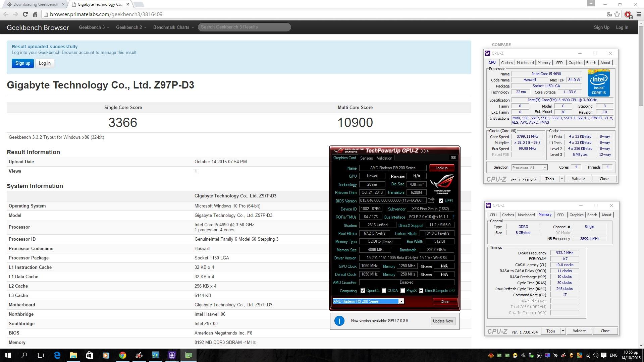Open the Chrome hamburger menu
Viewport: 644px width, 362px height.
[x=639, y=14]
